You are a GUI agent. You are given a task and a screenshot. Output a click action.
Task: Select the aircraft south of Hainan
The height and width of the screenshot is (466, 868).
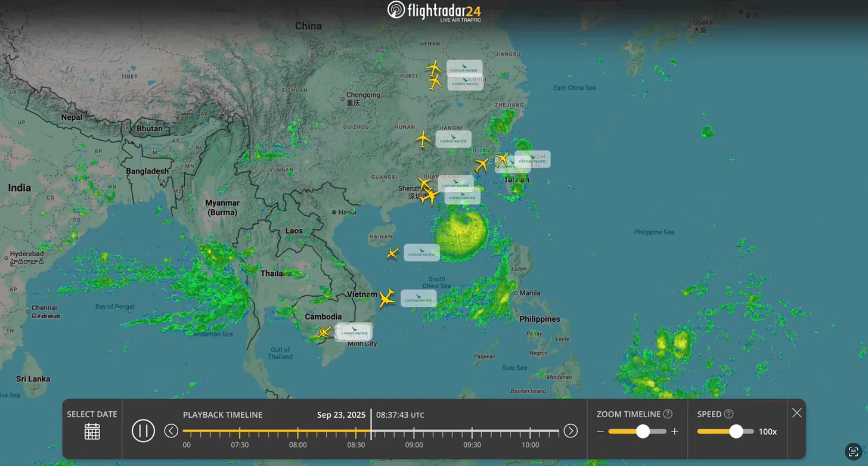pos(392,253)
